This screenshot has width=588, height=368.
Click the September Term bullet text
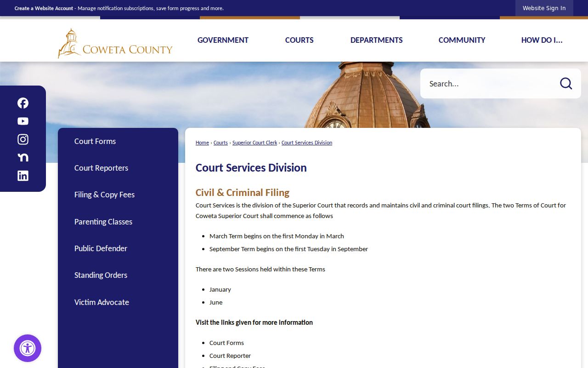[288, 249]
